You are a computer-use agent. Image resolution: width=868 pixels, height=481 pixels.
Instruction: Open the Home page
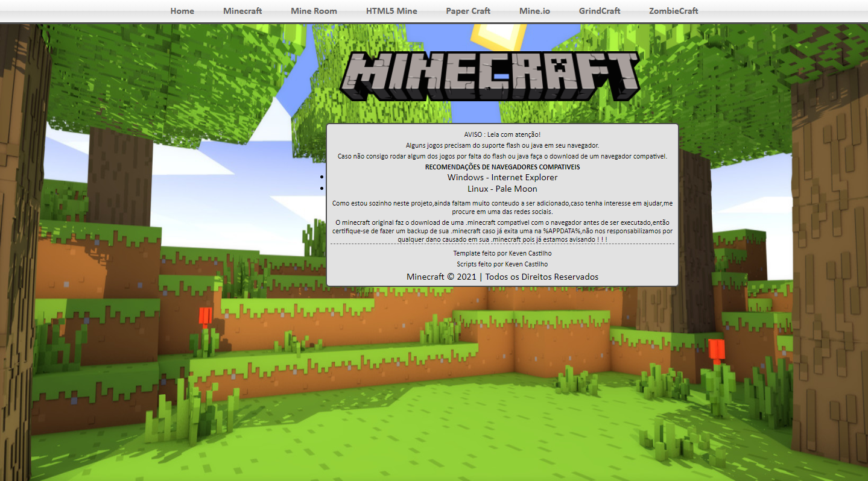click(x=182, y=11)
